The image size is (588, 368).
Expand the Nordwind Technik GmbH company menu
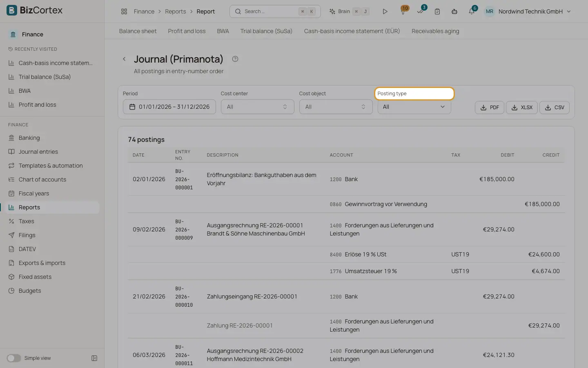(535, 11)
